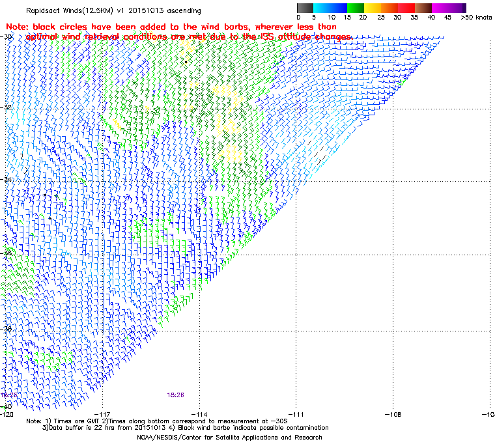Click the 'NOAA/NESDIS/Center for Satellite Applications and Research' credit
The height and width of the screenshot is (448, 495).
tap(229, 438)
